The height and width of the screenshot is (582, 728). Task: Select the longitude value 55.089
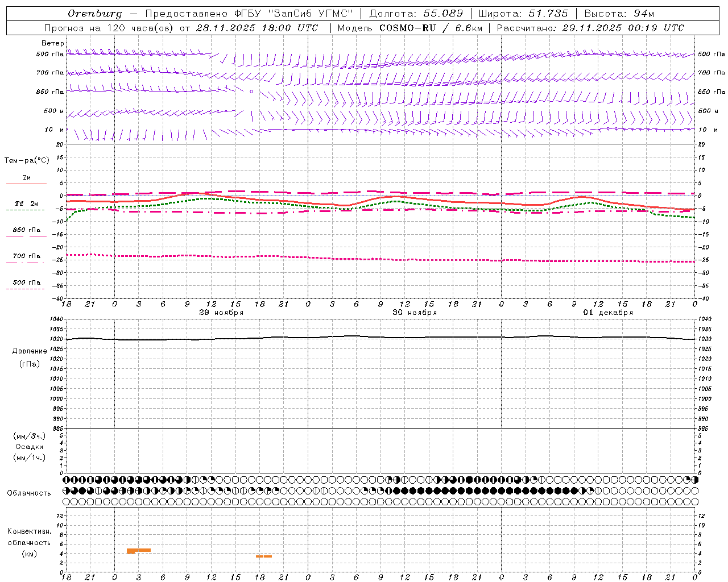443,13
